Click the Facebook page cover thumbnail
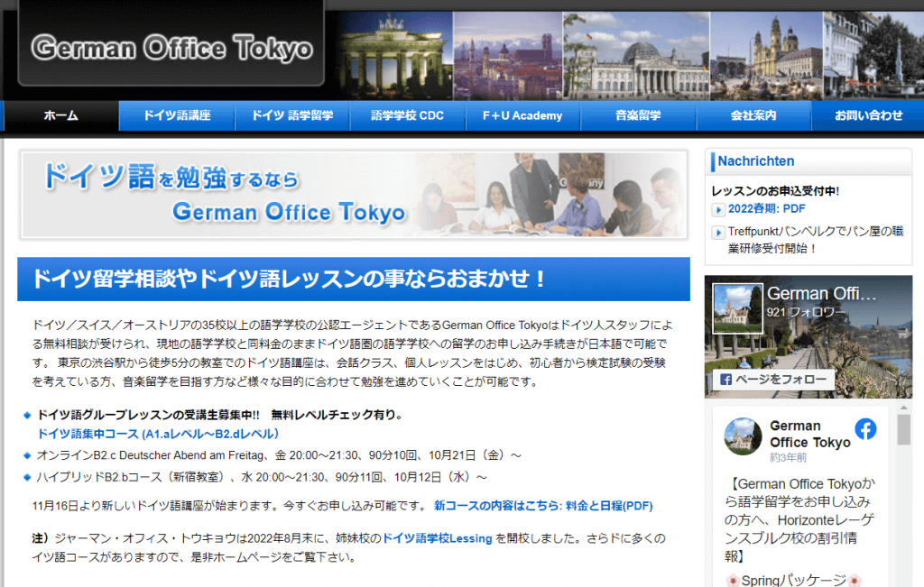 [737, 308]
